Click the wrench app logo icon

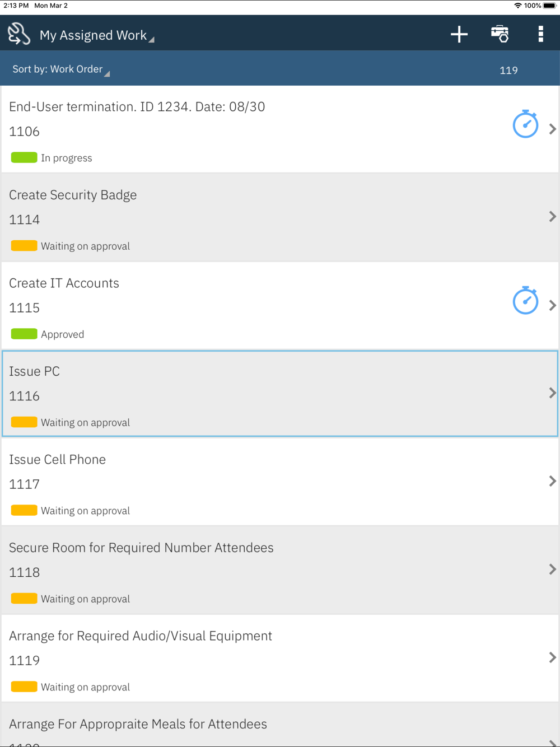(x=19, y=34)
